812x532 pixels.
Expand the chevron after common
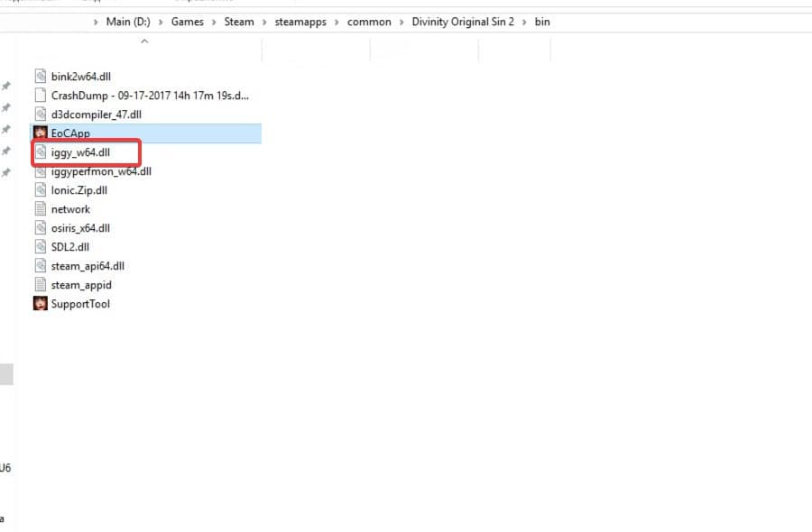[401, 23]
